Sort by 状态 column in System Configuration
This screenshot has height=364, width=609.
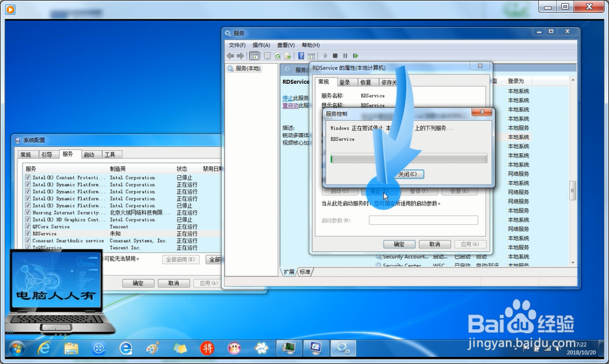tap(186, 169)
